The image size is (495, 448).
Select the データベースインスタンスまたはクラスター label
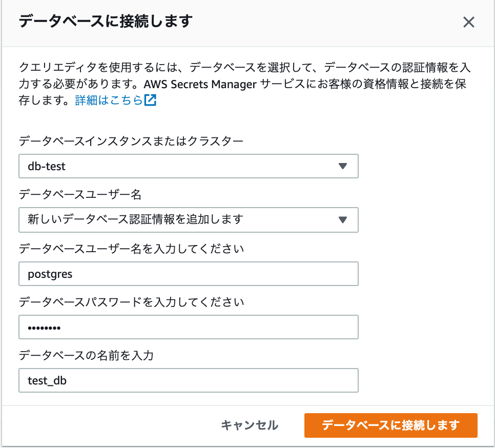(131, 141)
